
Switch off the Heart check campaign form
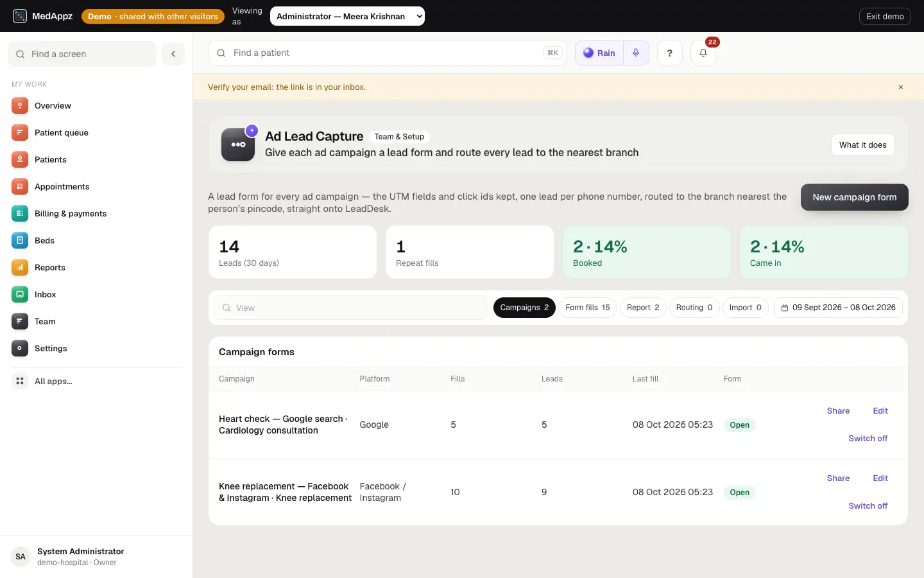[x=868, y=439]
